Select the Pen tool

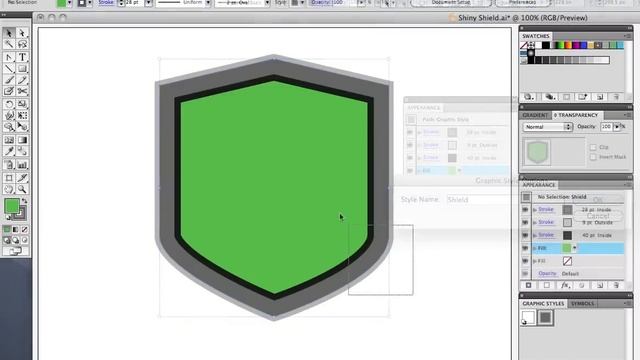click(9, 57)
